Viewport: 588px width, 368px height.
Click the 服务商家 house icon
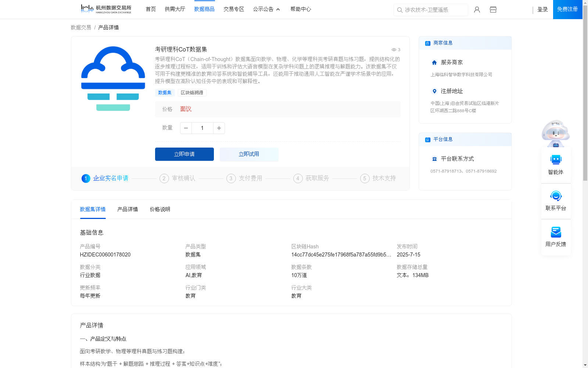point(434,63)
